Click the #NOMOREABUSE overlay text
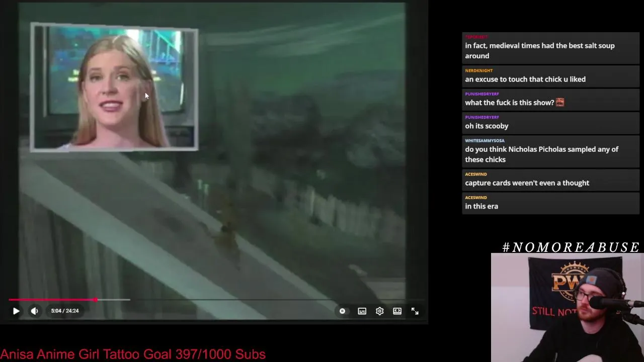 pyautogui.click(x=571, y=247)
